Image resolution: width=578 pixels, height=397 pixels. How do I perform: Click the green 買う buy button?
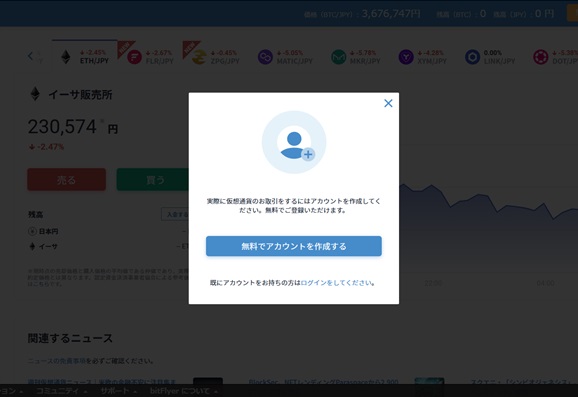pyautogui.click(x=153, y=180)
